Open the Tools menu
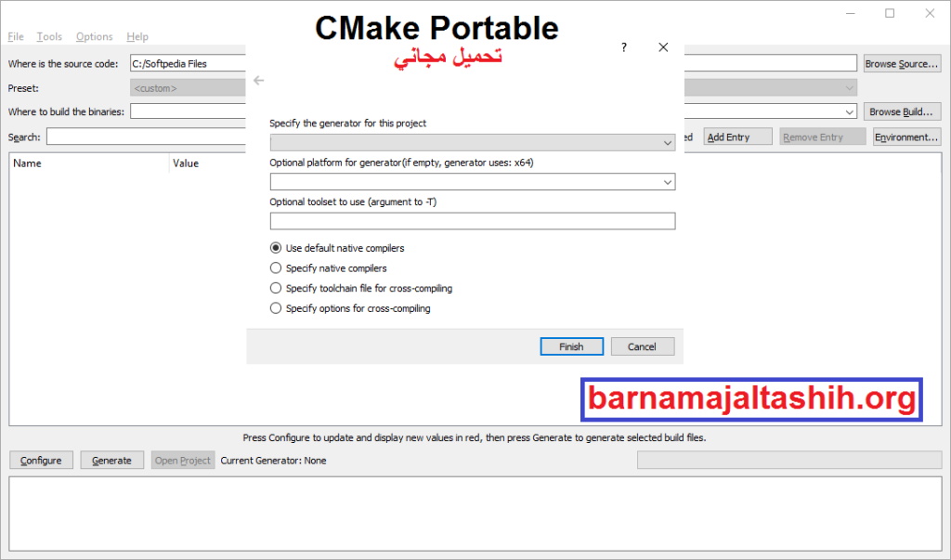The width and height of the screenshot is (951, 560). tap(49, 36)
